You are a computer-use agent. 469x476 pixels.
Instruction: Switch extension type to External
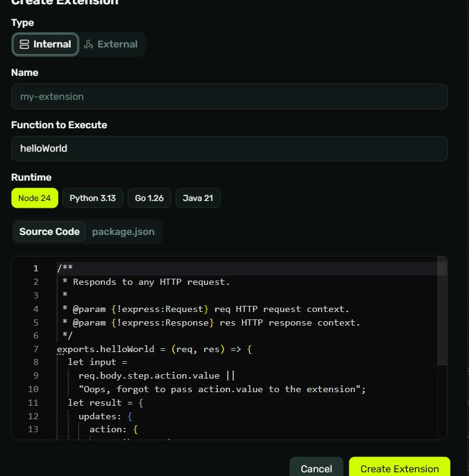pos(111,44)
